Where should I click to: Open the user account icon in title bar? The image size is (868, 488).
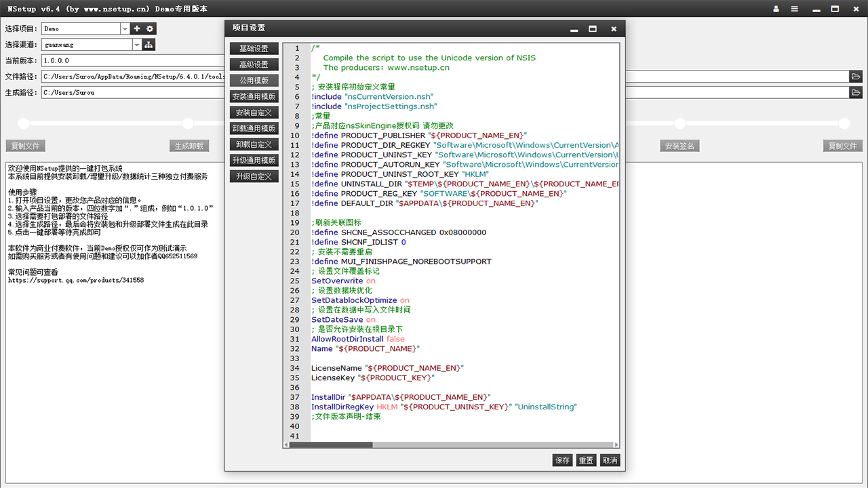tap(776, 9)
